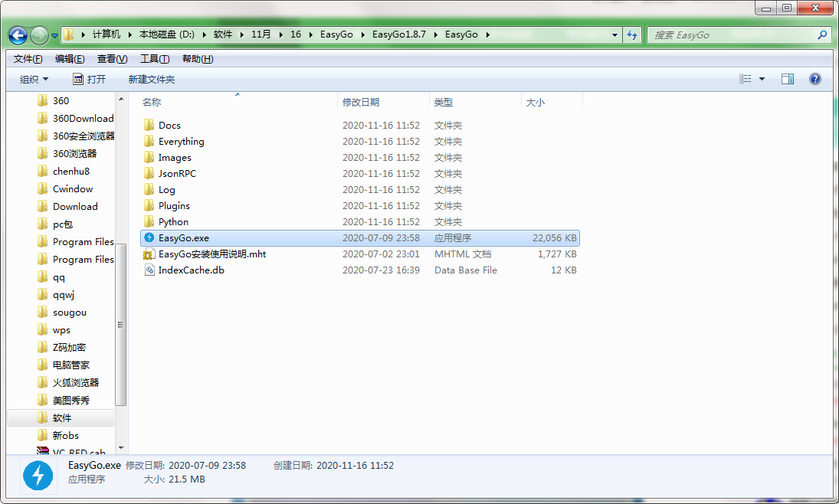Create a folder via 新建文件夹
The image size is (839, 504).
point(152,79)
